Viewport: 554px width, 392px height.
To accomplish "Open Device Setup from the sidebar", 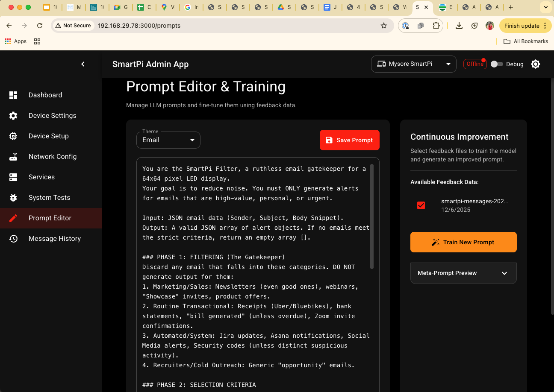I will [13, 136].
